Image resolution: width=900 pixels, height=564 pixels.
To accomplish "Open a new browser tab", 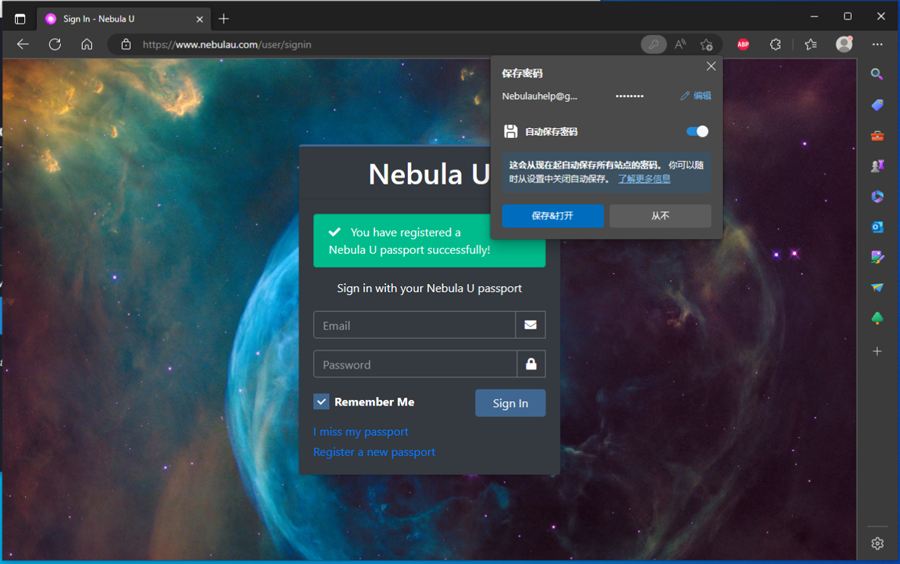I will [223, 19].
